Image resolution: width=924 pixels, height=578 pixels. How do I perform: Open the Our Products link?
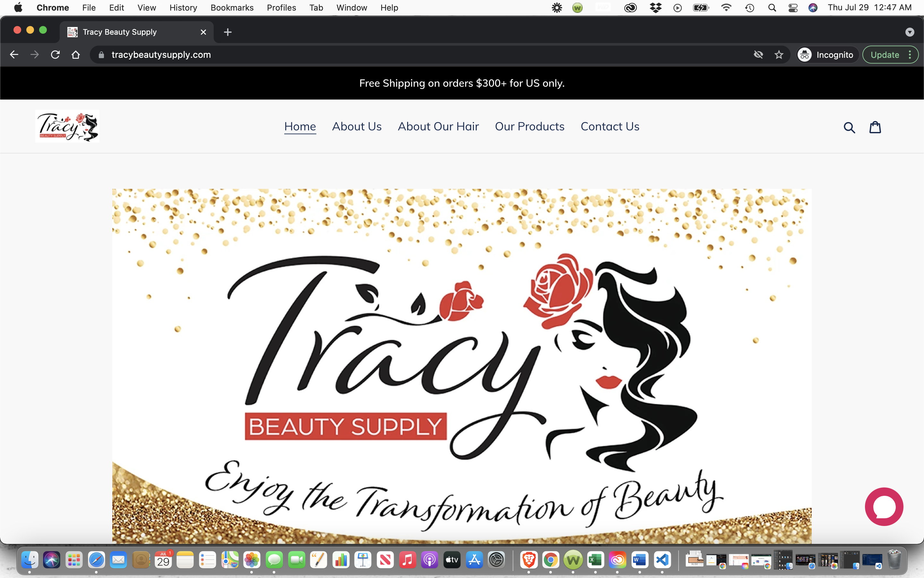[x=530, y=127]
